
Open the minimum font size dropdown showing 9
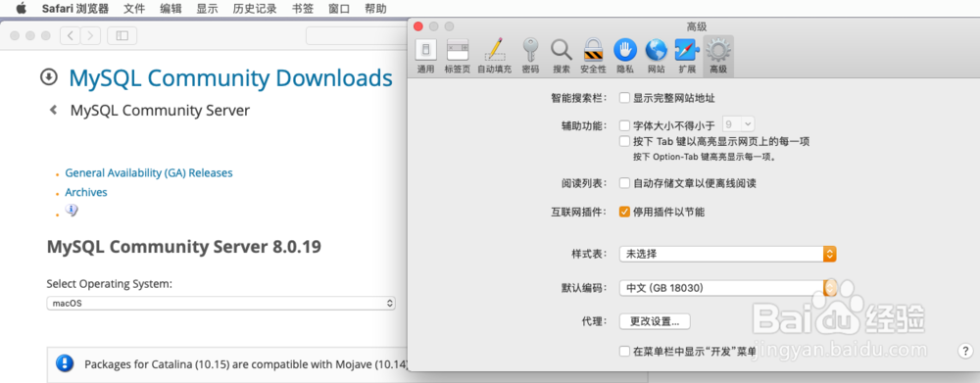click(x=739, y=124)
